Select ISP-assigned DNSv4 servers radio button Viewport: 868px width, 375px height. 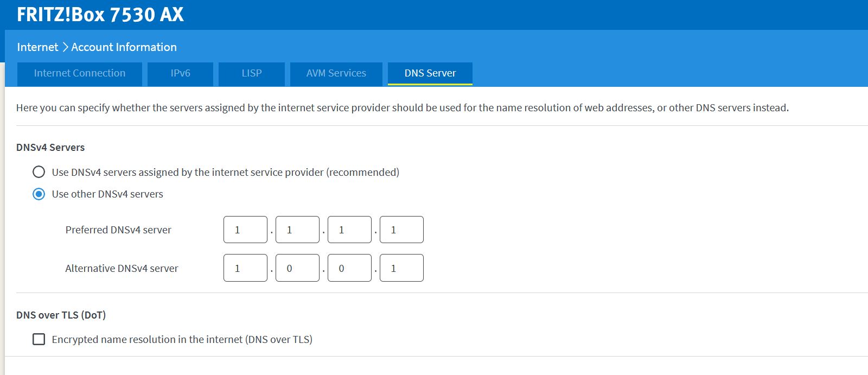coord(39,172)
